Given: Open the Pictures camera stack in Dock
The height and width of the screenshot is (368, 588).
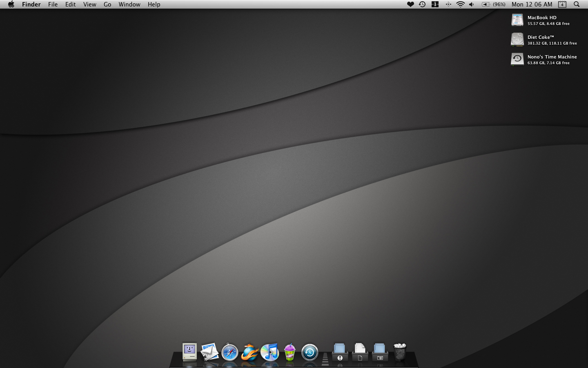Looking at the screenshot, I should coord(380,352).
